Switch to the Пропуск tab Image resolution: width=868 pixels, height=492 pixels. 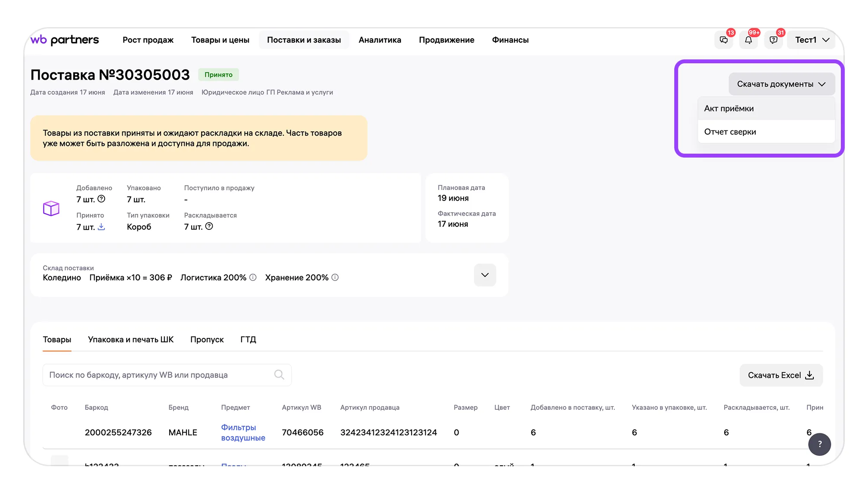207,340
